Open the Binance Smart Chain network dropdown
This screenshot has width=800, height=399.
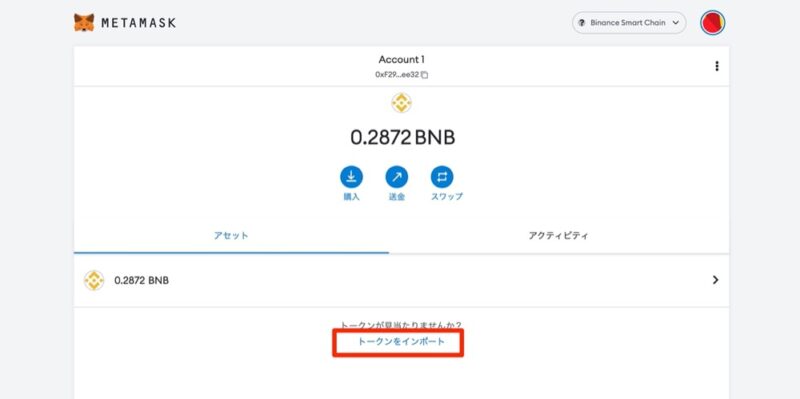click(629, 23)
